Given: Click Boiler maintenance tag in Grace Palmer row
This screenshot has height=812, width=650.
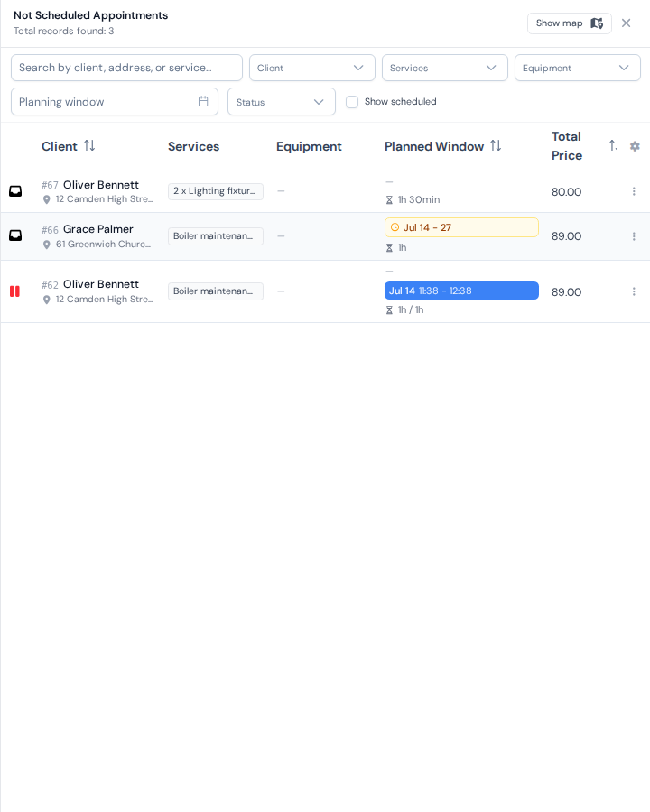Looking at the screenshot, I should tap(216, 236).
